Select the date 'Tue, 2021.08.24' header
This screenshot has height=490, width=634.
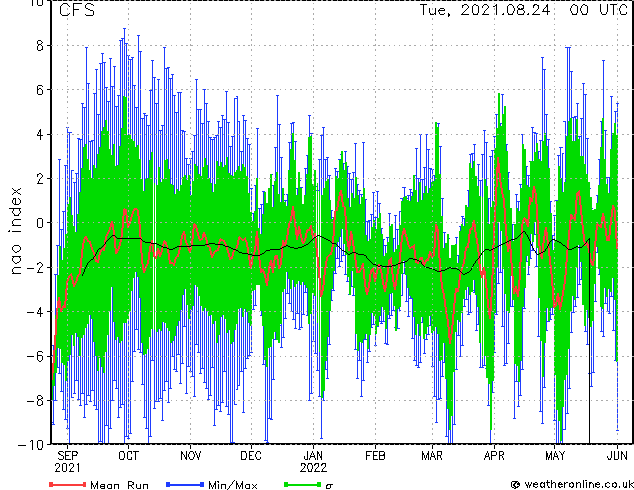click(x=485, y=10)
